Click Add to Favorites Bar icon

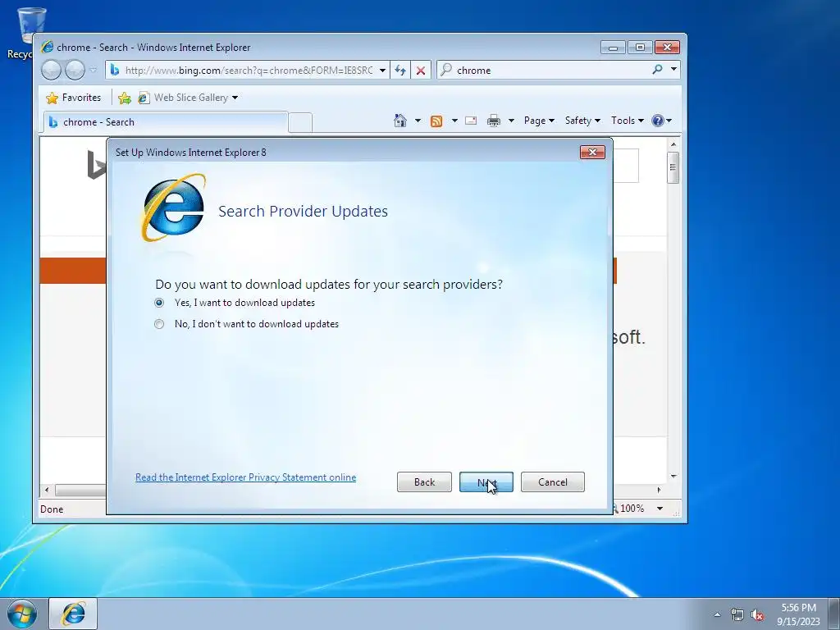pyautogui.click(x=125, y=98)
